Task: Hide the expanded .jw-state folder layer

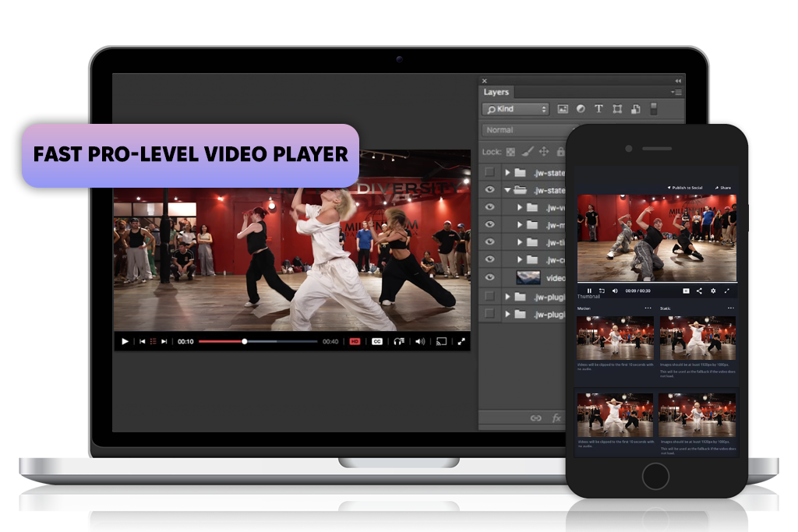Action: pyautogui.click(x=489, y=190)
